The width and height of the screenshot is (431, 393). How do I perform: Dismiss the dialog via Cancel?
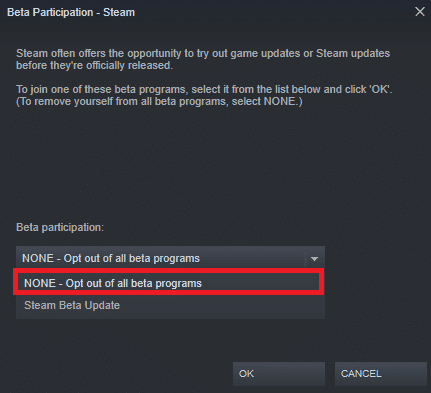tap(381, 374)
